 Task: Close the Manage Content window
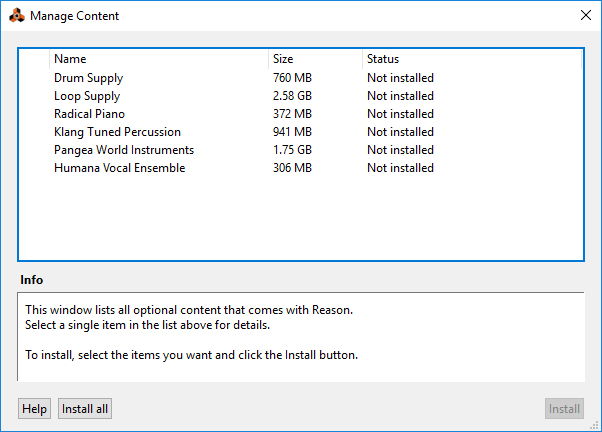(x=585, y=15)
